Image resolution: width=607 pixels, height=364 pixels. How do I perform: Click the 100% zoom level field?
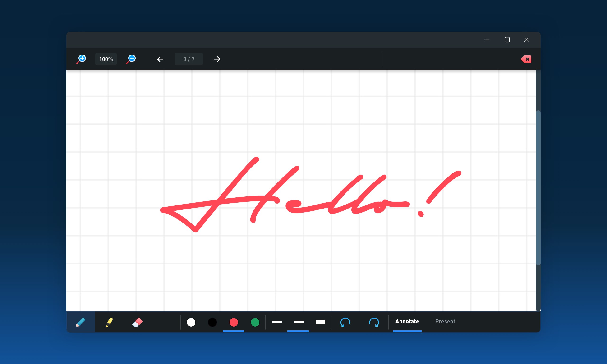pyautogui.click(x=106, y=59)
